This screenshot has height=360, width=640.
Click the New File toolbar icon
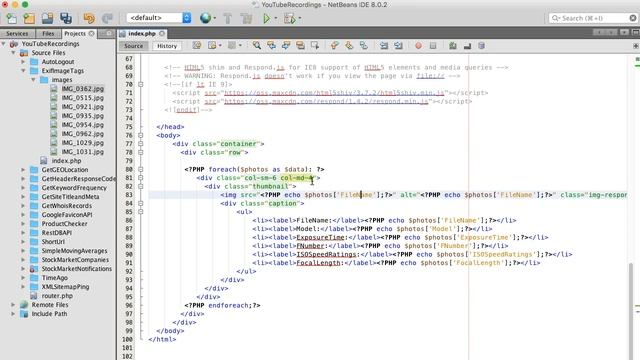[11, 18]
